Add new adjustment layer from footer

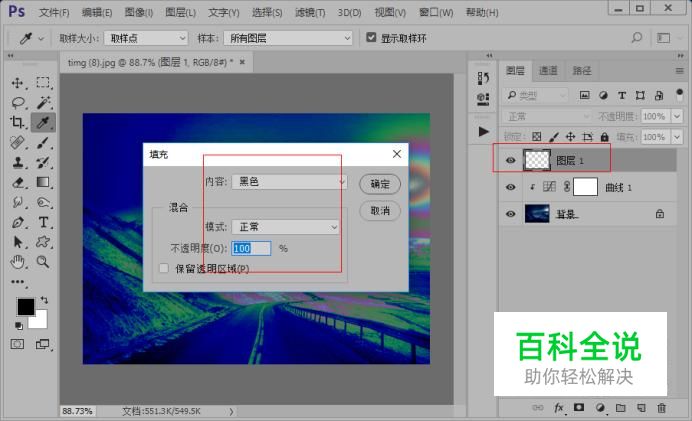[600, 408]
